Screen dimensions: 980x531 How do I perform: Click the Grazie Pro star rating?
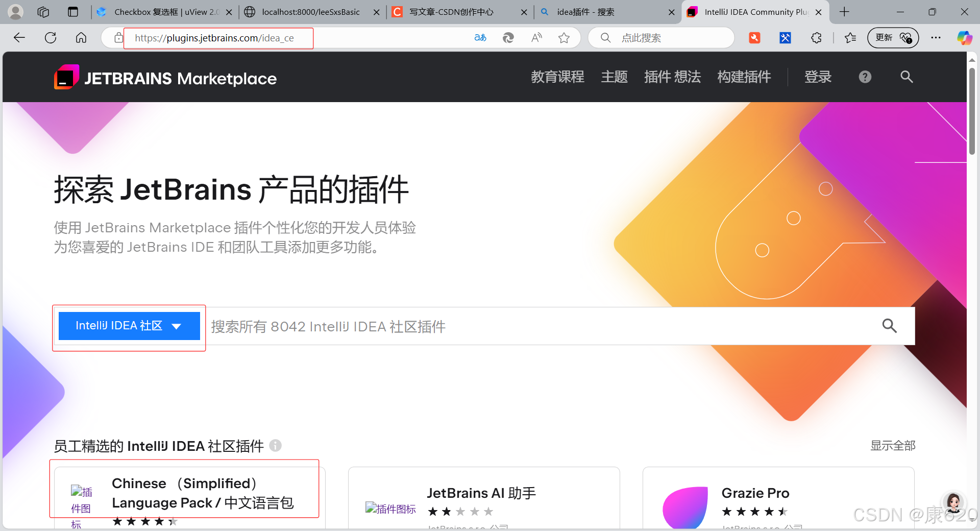755,512
